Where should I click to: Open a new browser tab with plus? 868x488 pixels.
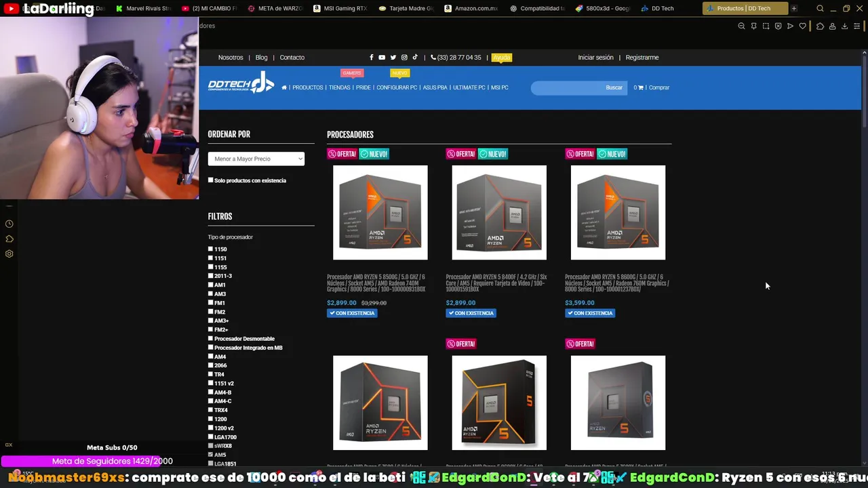click(x=794, y=9)
